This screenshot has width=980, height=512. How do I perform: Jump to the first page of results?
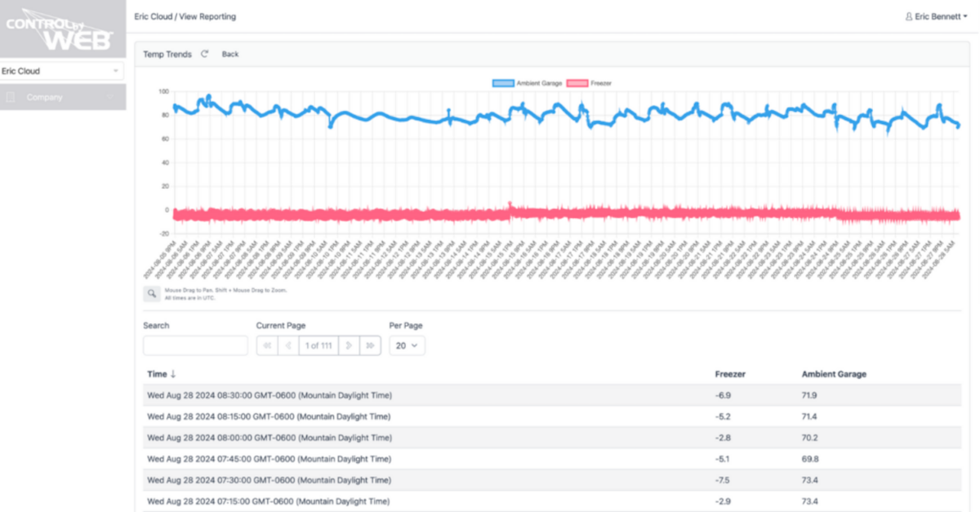click(267, 345)
